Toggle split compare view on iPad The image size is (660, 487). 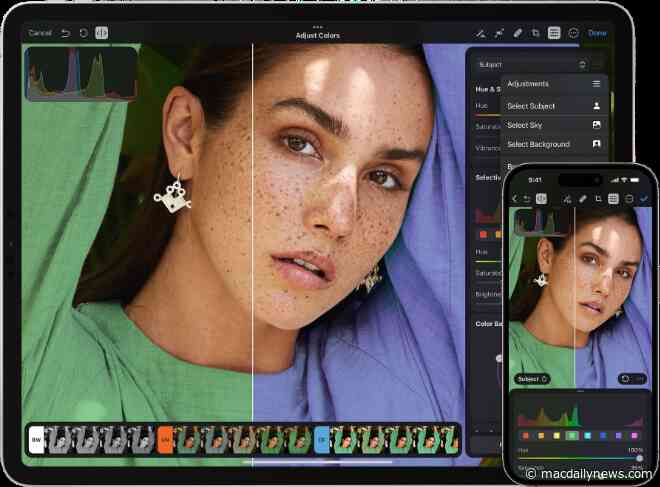pyautogui.click(x=101, y=33)
